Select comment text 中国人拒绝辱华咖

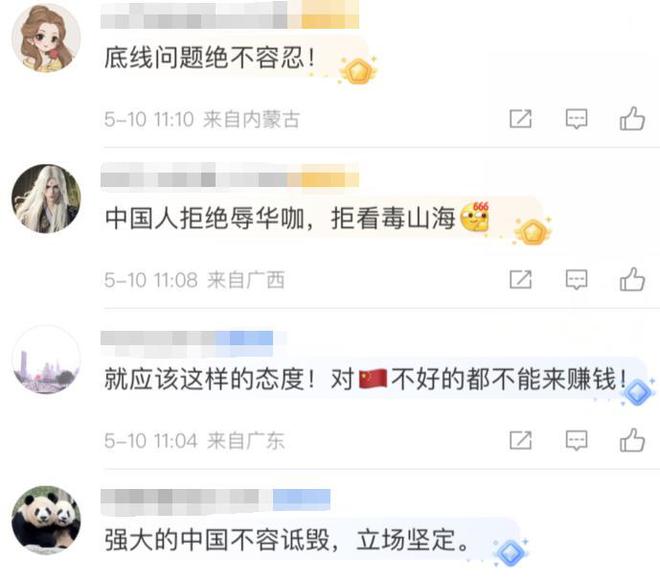pyautogui.click(x=205, y=218)
